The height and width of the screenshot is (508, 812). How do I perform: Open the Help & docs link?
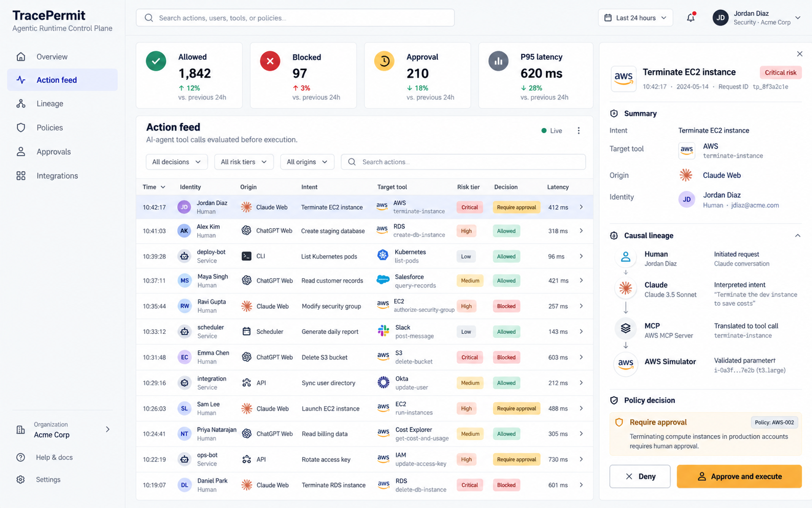[x=54, y=457]
